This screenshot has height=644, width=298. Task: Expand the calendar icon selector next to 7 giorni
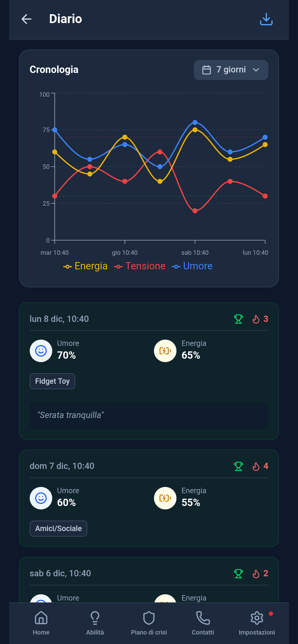pos(207,70)
